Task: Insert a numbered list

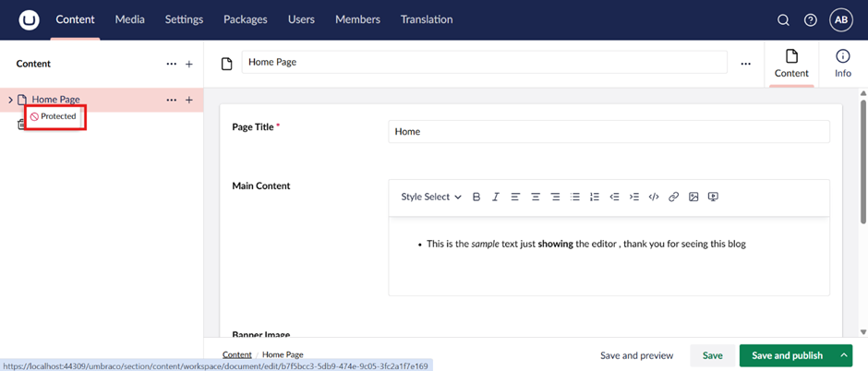Action: pyautogui.click(x=595, y=197)
